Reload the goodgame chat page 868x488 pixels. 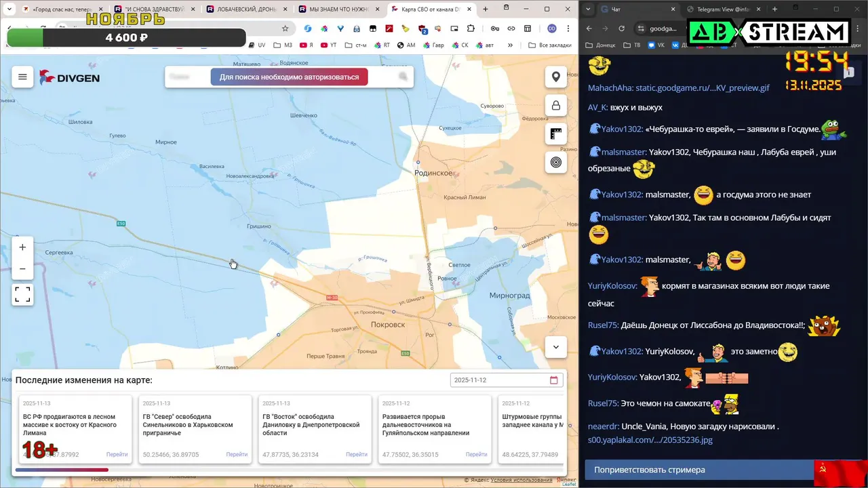[621, 28]
